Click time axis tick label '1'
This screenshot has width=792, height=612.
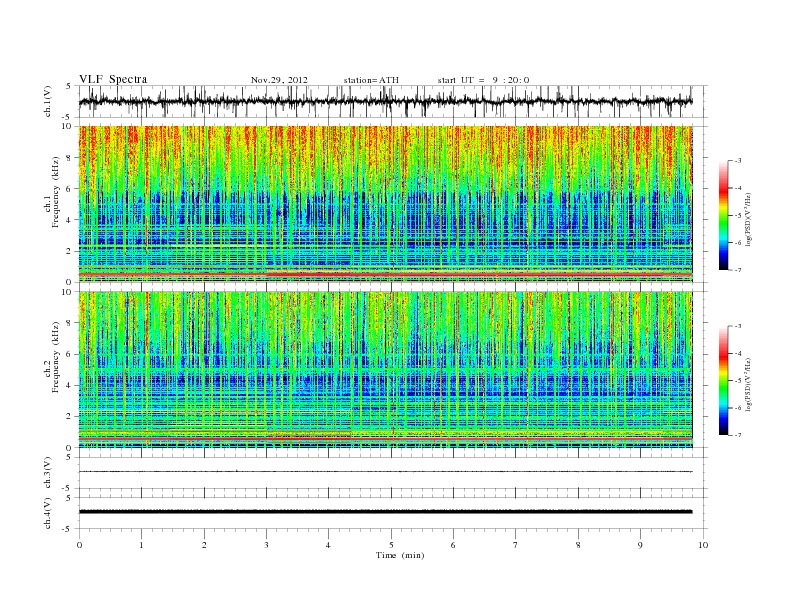pyautogui.click(x=141, y=545)
